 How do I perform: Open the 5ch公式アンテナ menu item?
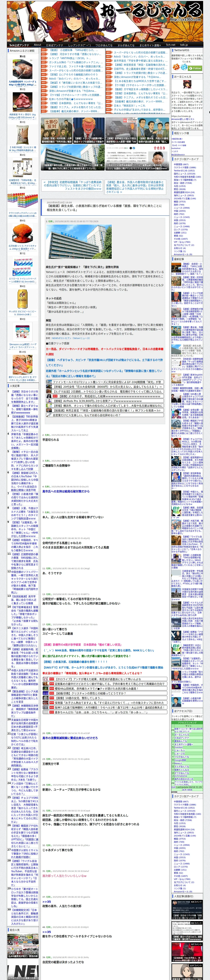coord(19,45)
